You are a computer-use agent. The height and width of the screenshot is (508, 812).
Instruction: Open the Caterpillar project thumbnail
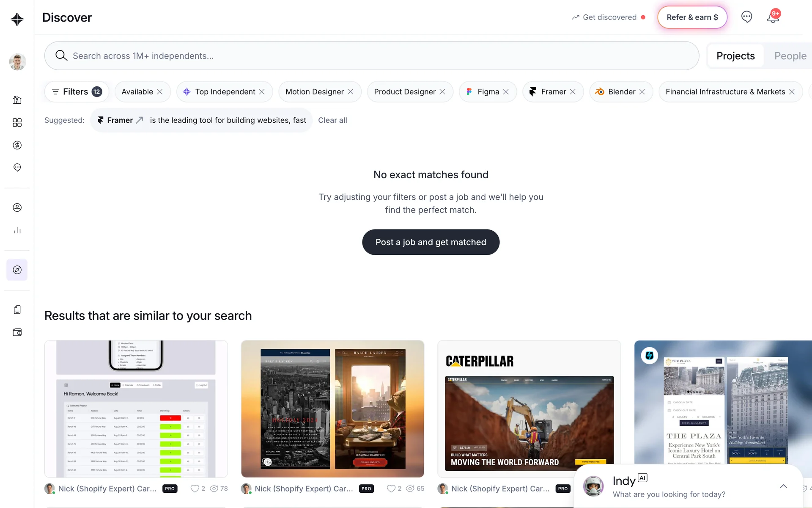529,409
